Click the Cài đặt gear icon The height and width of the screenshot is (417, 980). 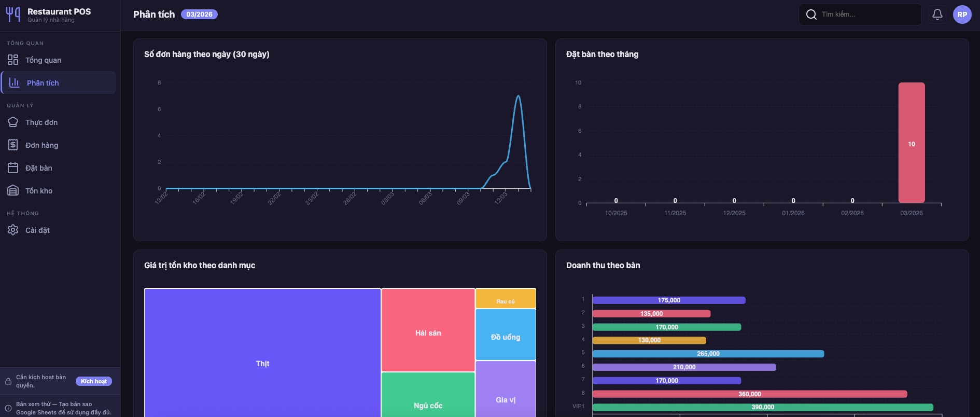pyautogui.click(x=13, y=230)
